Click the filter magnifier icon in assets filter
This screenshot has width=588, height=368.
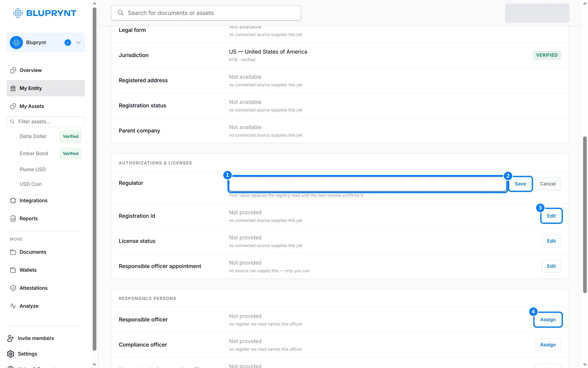point(12,121)
